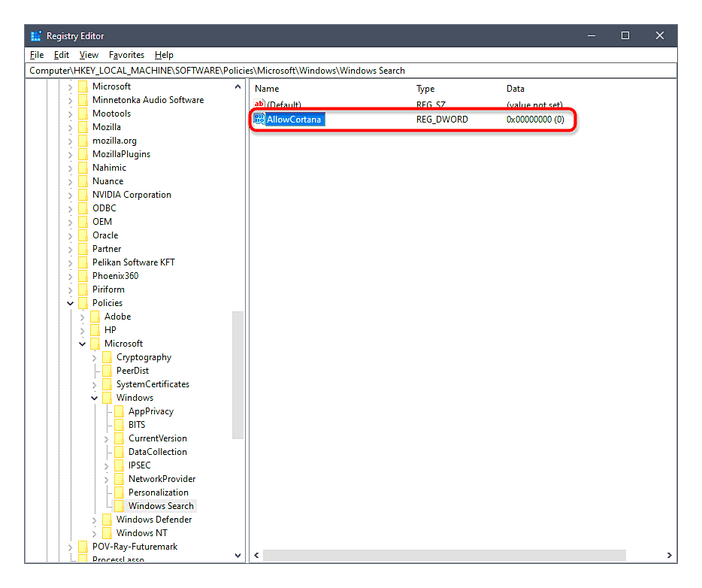Open the File menu

click(x=37, y=55)
